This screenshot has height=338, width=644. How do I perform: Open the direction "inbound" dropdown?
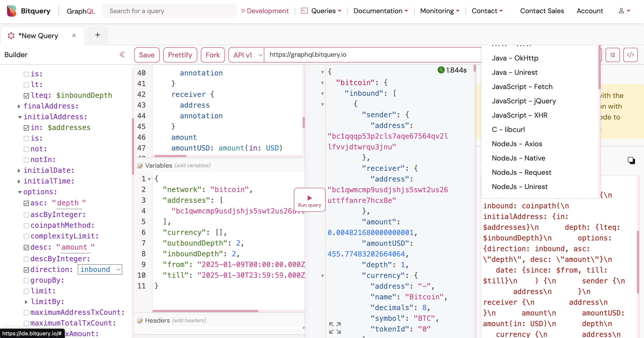pos(100,269)
